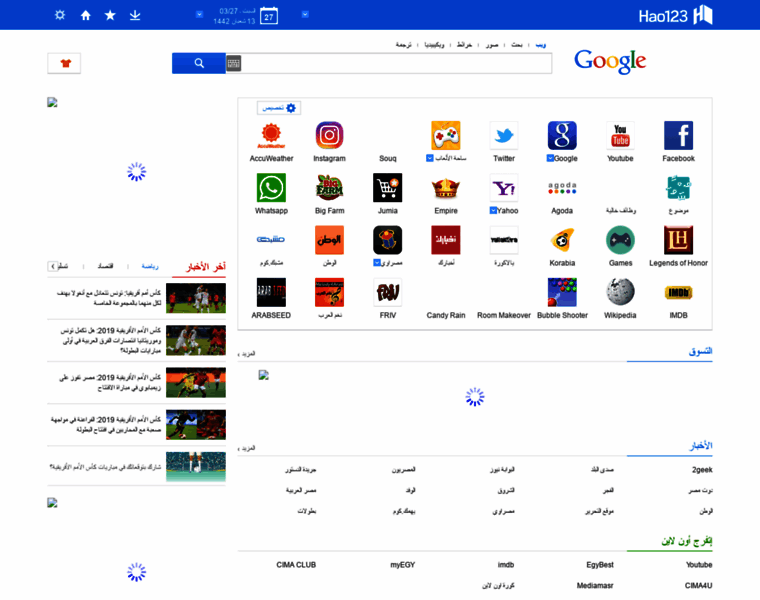Open the Google shortcut icon
Viewport: 760px width, 600px height.
click(x=562, y=135)
